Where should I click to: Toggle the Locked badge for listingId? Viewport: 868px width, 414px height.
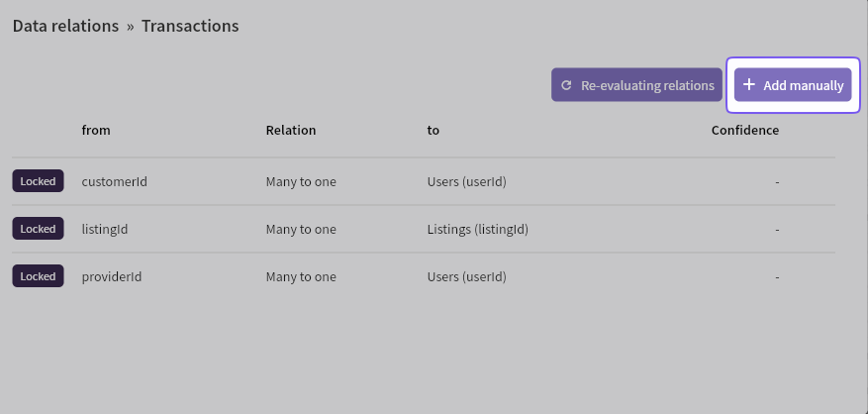(x=39, y=229)
